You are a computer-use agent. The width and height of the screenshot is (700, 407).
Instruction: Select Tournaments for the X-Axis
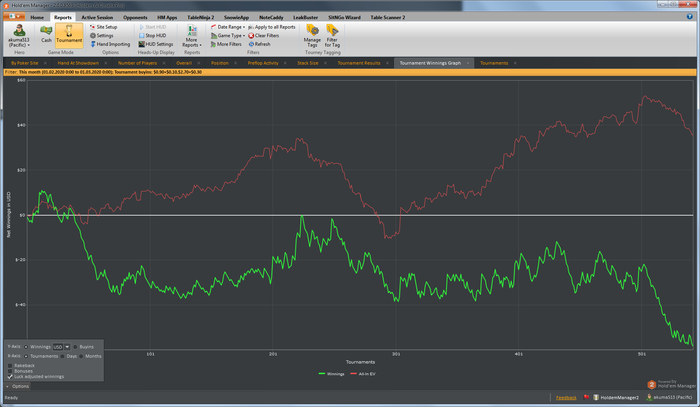pyautogui.click(x=26, y=356)
